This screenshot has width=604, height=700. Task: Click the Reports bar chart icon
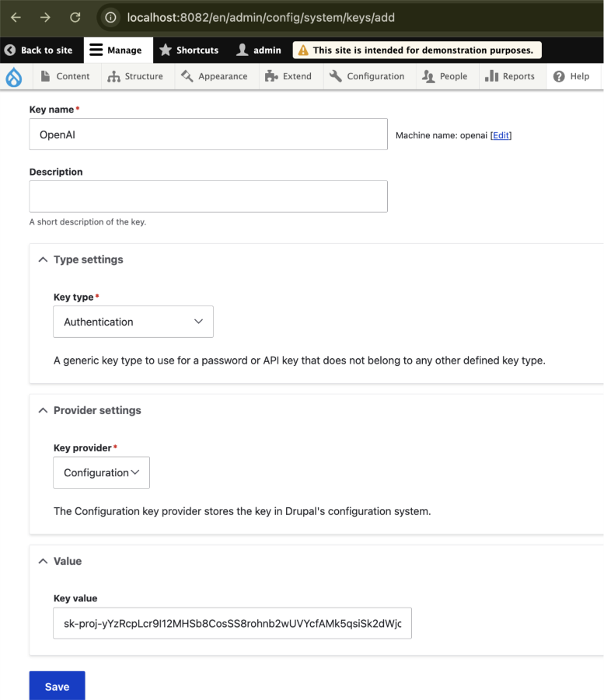(x=491, y=76)
